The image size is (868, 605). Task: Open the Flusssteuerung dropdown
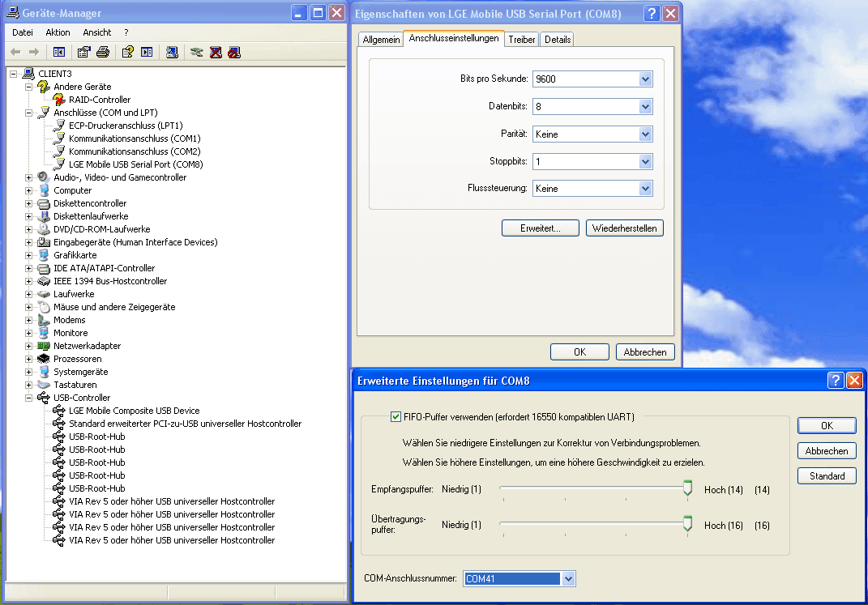pyautogui.click(x=645, y=189)
